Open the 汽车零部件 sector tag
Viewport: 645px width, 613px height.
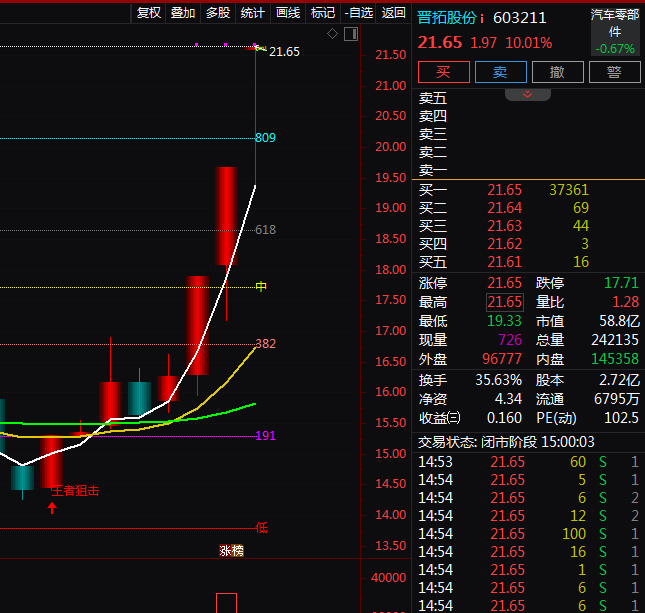[615, 32]
